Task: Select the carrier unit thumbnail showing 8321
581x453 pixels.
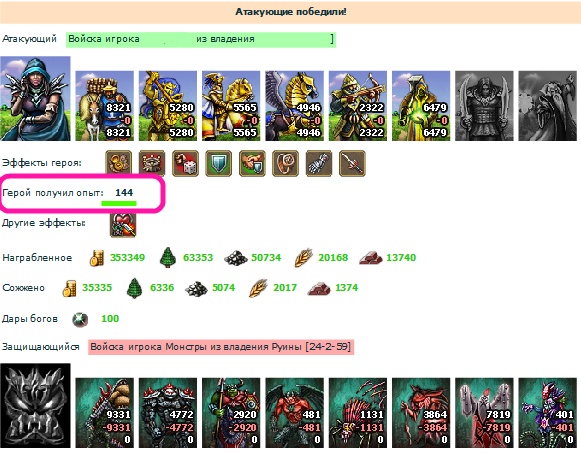Action: click(x=104, y=106)
